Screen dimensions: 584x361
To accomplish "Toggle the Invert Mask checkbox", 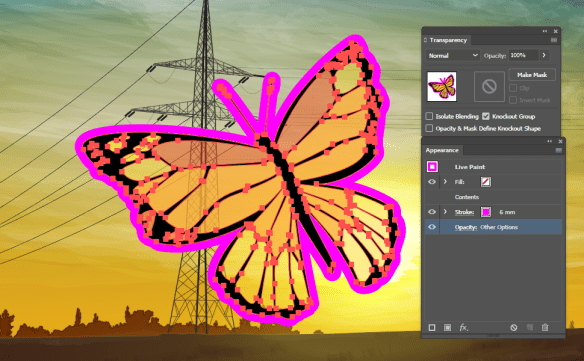I will 513,100.
